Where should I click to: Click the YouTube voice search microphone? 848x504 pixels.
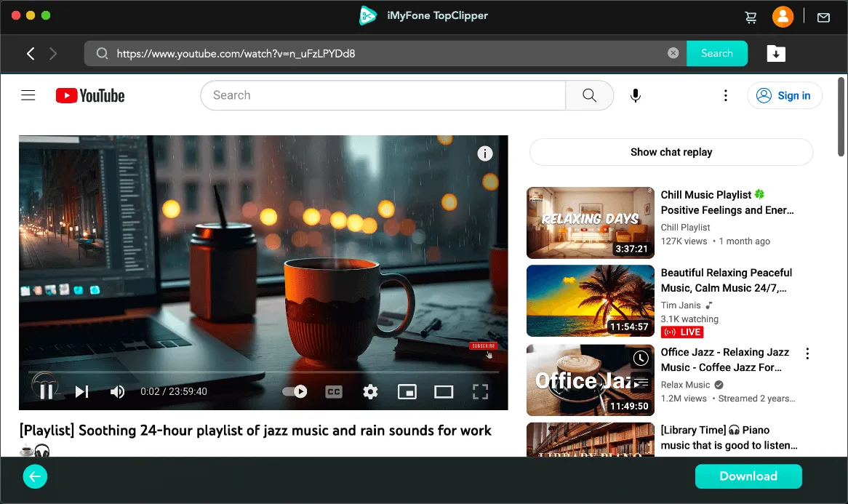pos(636,95)
